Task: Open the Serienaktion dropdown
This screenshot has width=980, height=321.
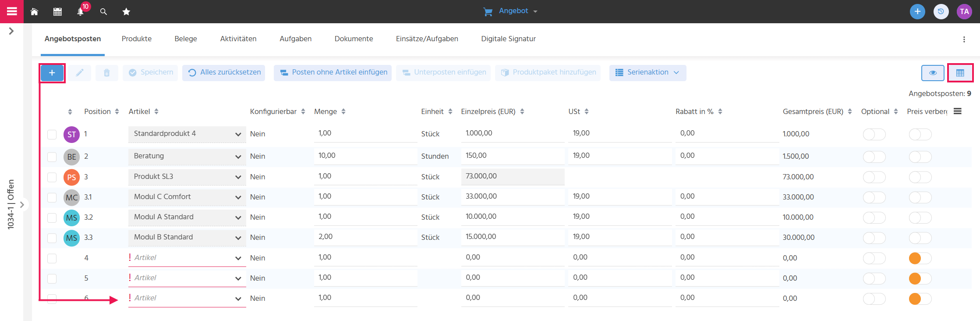Action: (647, 73)
